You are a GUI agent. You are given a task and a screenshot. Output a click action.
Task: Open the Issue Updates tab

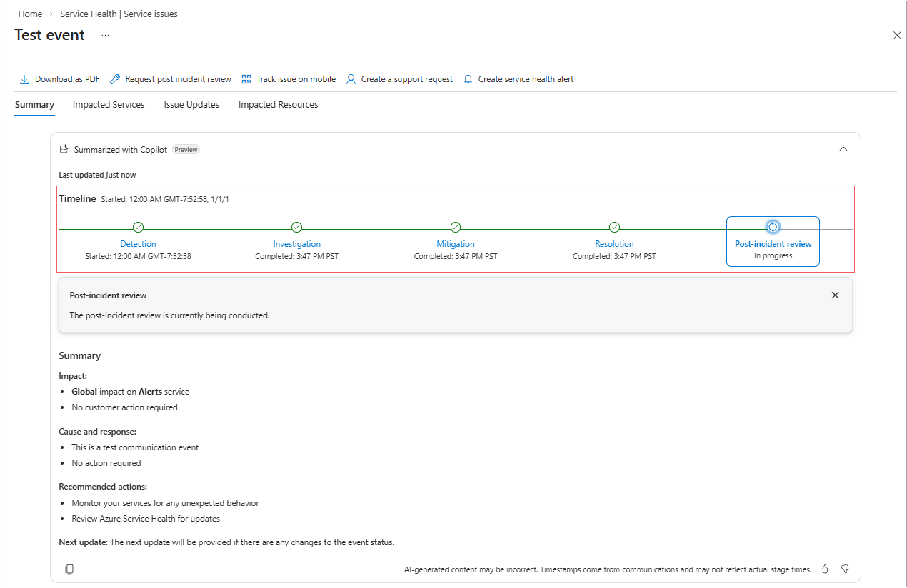(x=191, y=105)
